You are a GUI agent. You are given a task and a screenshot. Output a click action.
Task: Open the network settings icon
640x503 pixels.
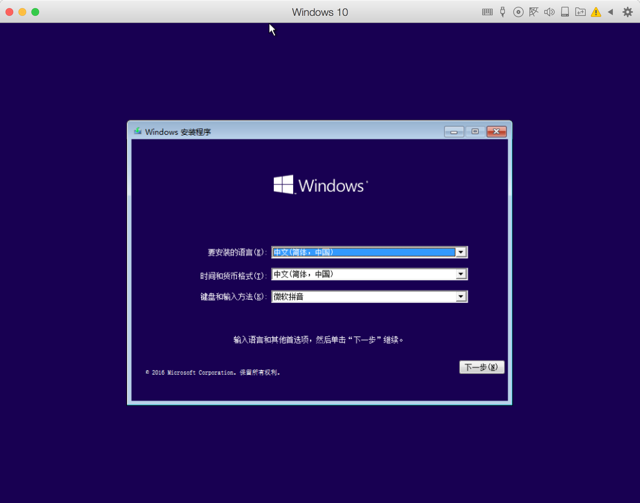(x=533, y=12)
